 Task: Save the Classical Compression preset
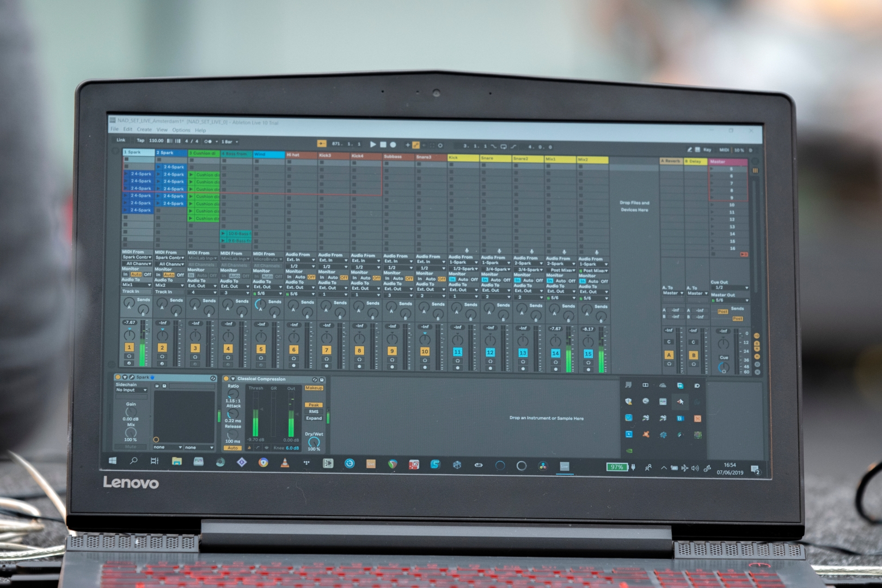coord(322,379)
